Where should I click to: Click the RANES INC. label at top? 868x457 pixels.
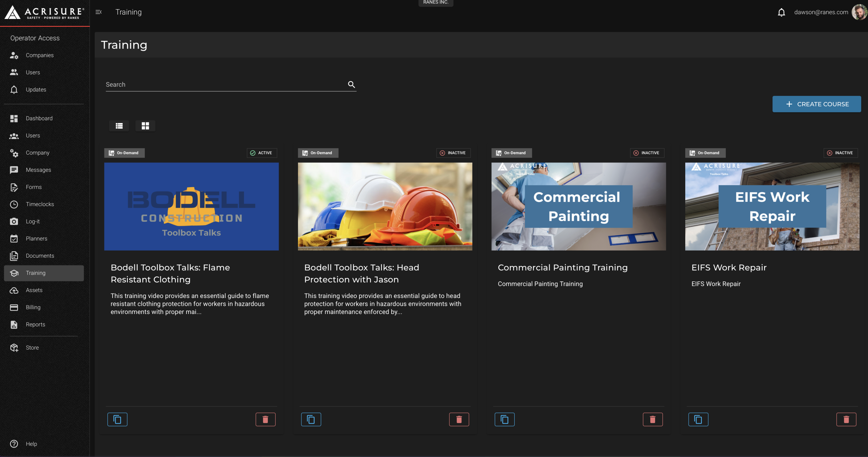pos(436,2)
